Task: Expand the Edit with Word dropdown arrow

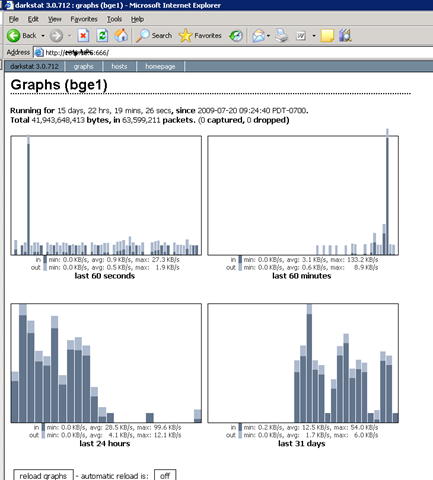Action: pos(314,36)
